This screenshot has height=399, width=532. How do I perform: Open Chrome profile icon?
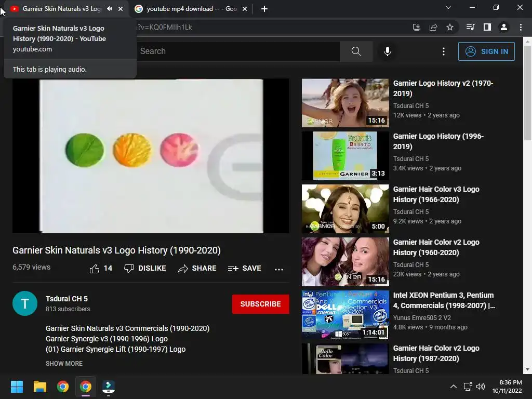pos(504,27)
